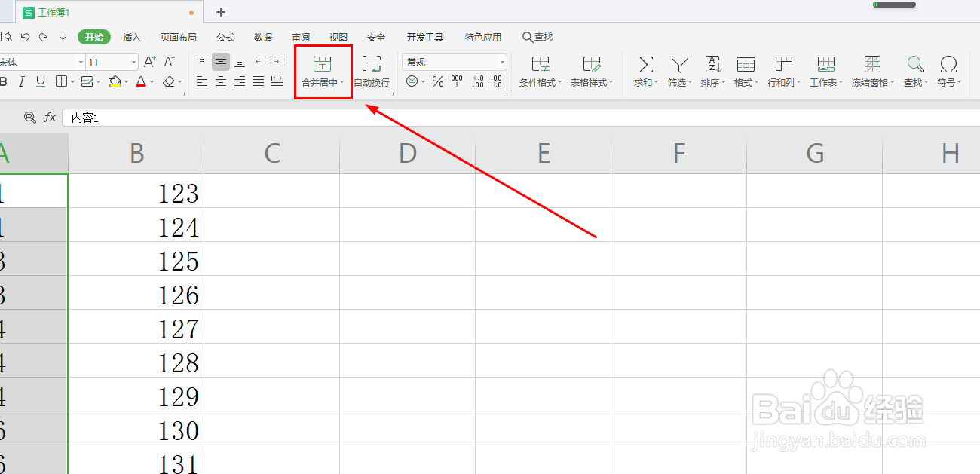
Task: Apply percentage format with the % icon
Action: pos(437,82)
